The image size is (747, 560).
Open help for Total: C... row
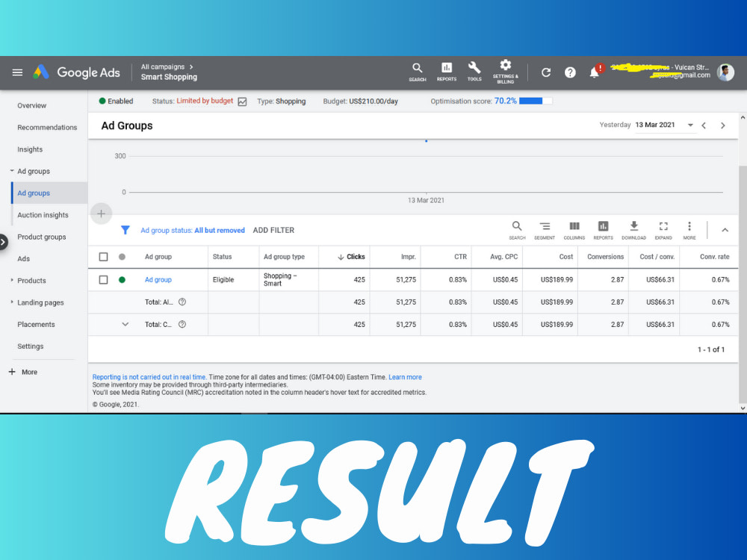[x=182, y=324]
